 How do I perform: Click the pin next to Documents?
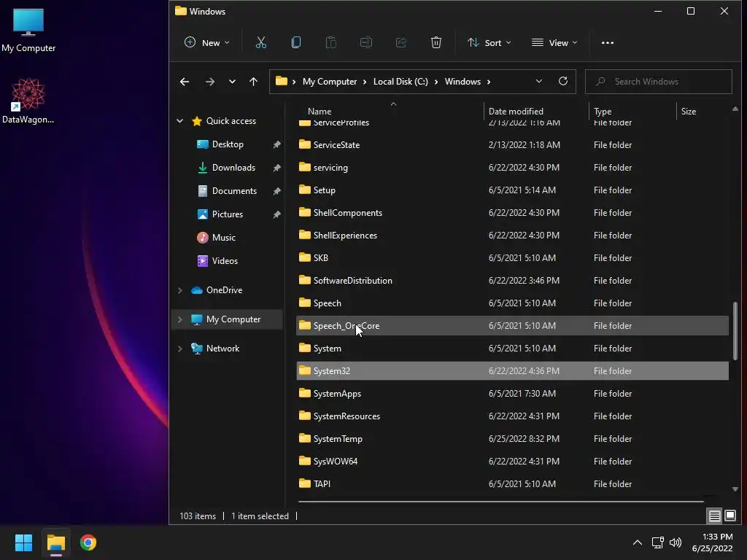pyautogui.click(x=276, y=191)
